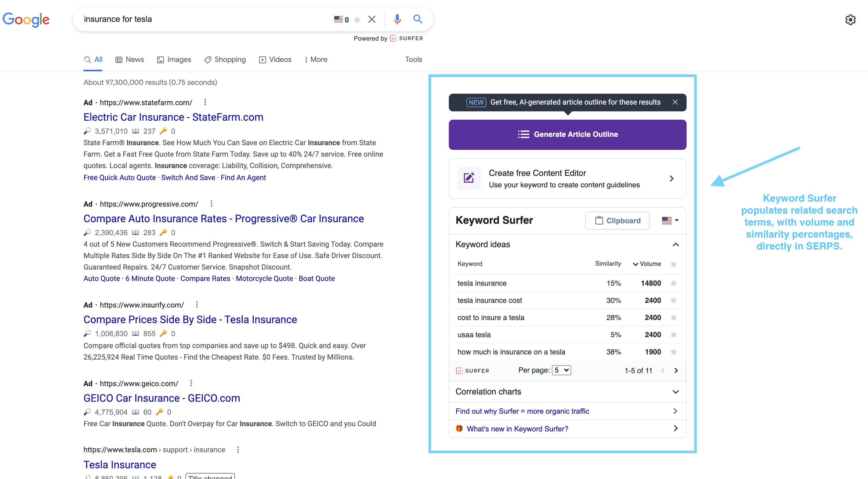Clear the search box with the X icon
This screenshot has width=868, height=479.
click(x=372, y=19)
